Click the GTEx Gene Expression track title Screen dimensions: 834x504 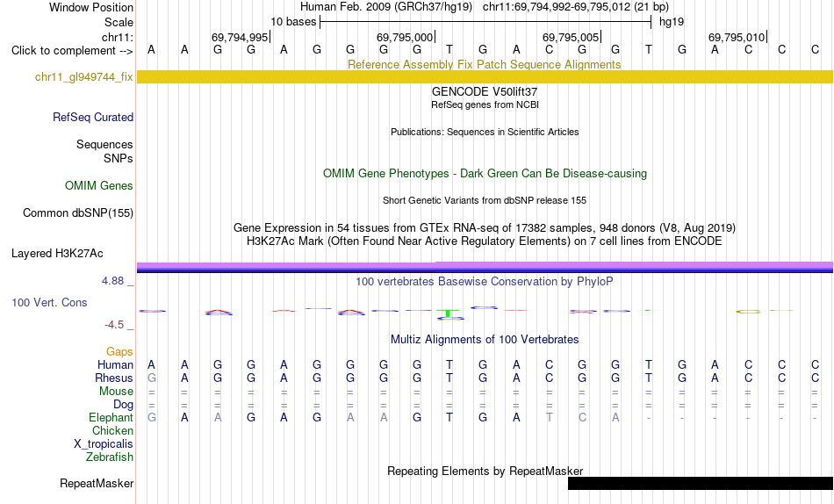click(x=485, y=227)
